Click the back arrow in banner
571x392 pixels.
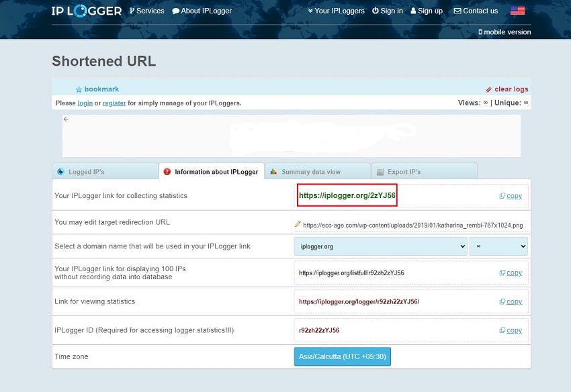click(66, 119)
